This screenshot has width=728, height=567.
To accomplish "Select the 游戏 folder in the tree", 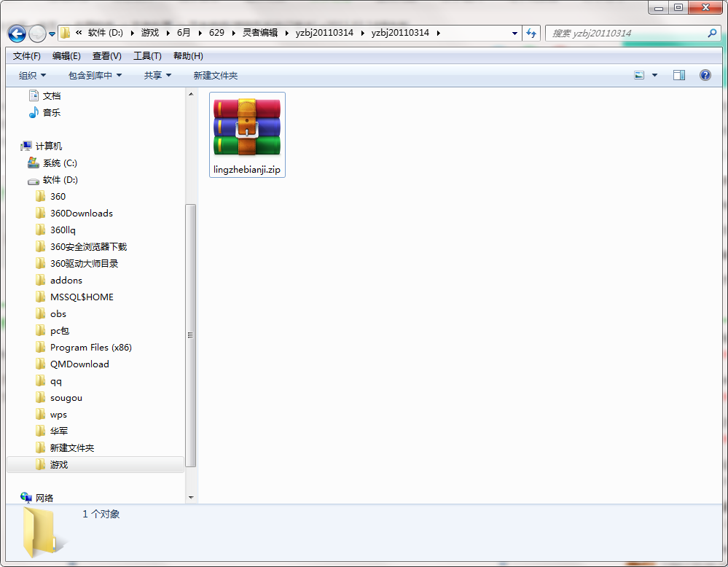I will pyautogui.click(x=95, y=464).
